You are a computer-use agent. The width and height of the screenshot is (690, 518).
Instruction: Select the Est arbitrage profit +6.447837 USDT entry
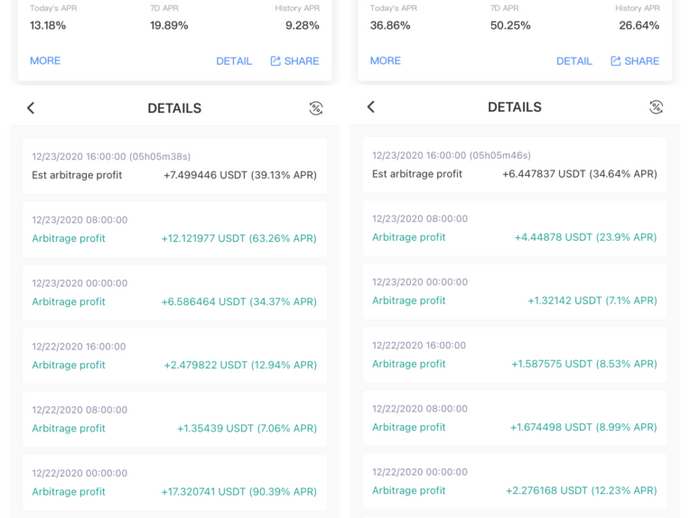tap(514, 165)
